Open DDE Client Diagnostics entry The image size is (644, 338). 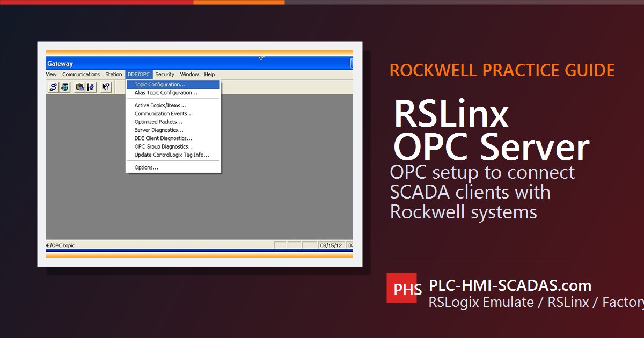[x=173, y=138]
